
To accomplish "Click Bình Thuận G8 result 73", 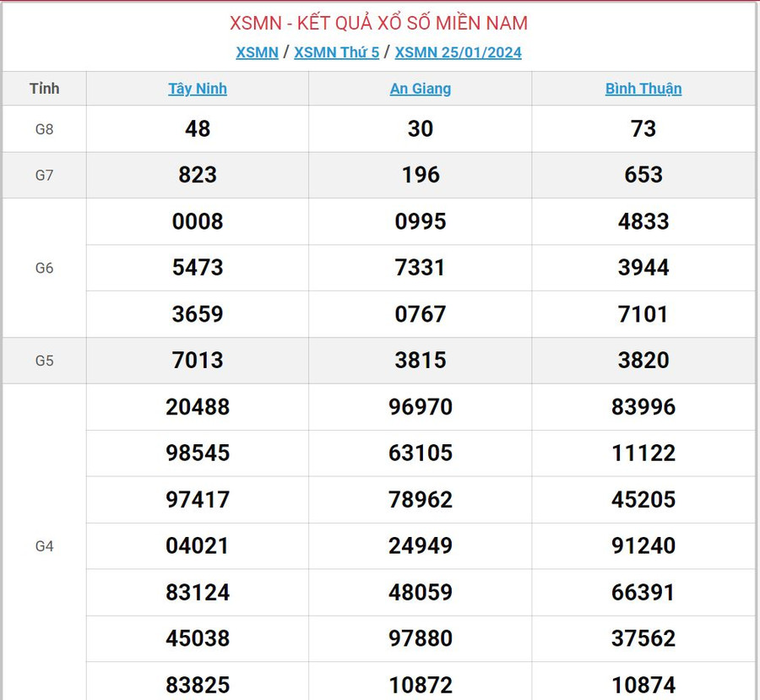I will (643, 129).
